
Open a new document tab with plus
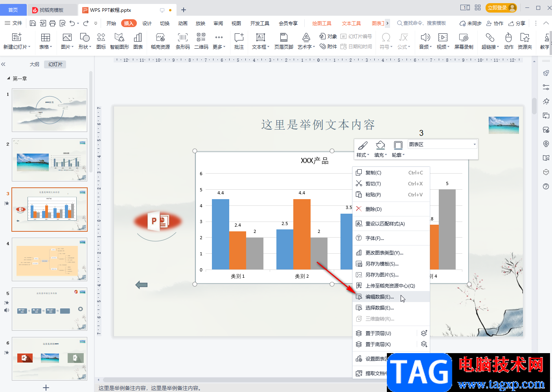183,10
